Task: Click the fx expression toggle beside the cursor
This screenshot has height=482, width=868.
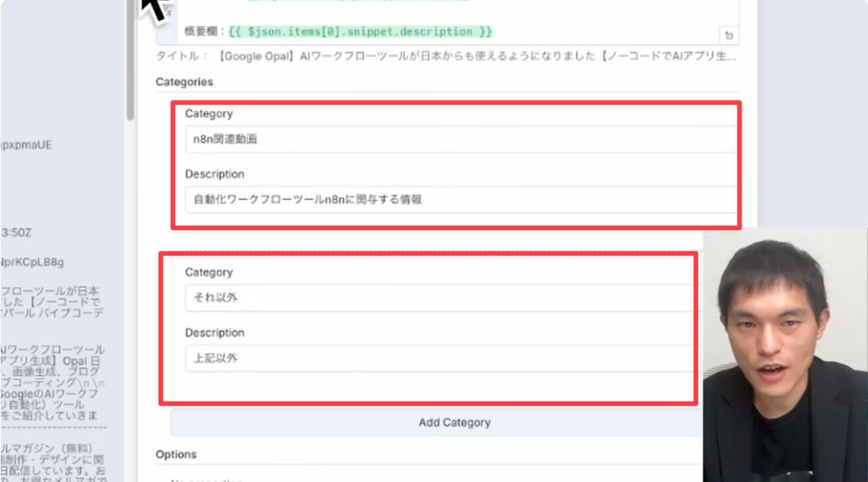Action: (167, 11)
